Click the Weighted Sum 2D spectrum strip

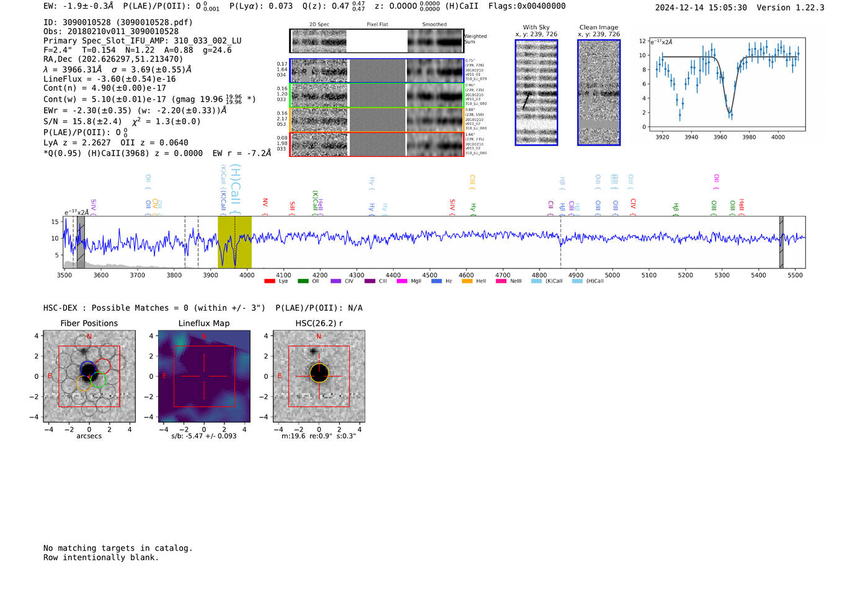[376, 41]
